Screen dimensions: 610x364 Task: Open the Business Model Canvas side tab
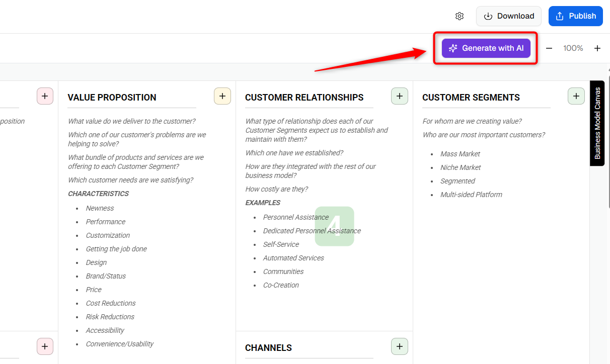pyautogui.click(x=597, y=123)
